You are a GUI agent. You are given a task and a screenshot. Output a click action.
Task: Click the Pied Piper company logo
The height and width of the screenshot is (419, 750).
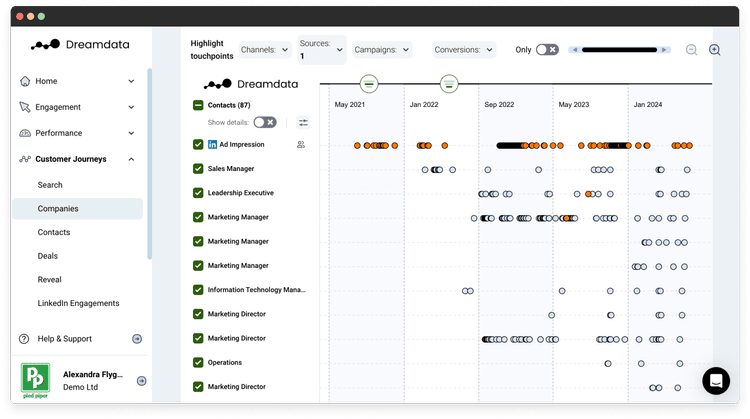point(35,380)
